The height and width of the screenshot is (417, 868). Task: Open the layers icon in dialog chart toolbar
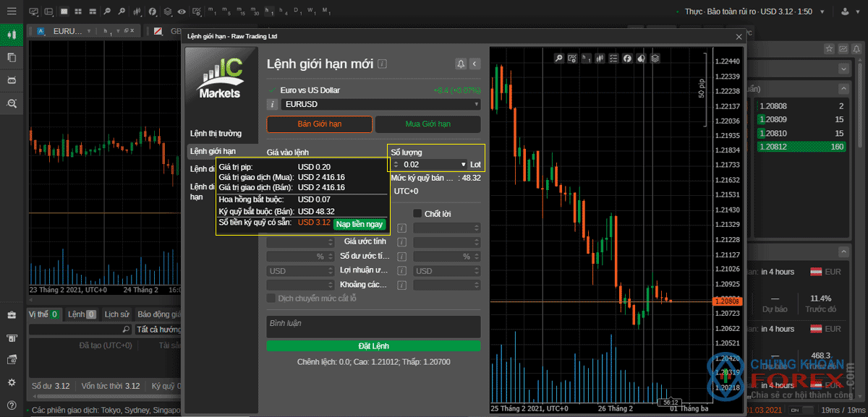(x=655, y=58)
